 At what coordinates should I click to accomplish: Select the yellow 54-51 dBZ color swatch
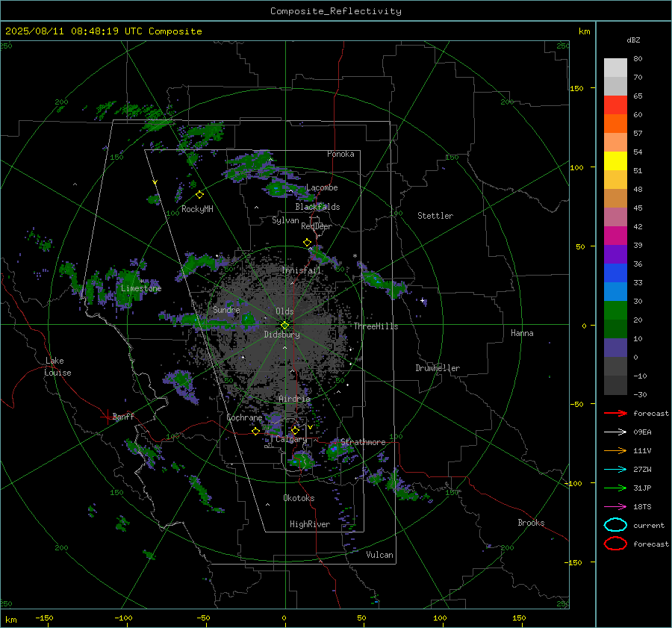615,161
